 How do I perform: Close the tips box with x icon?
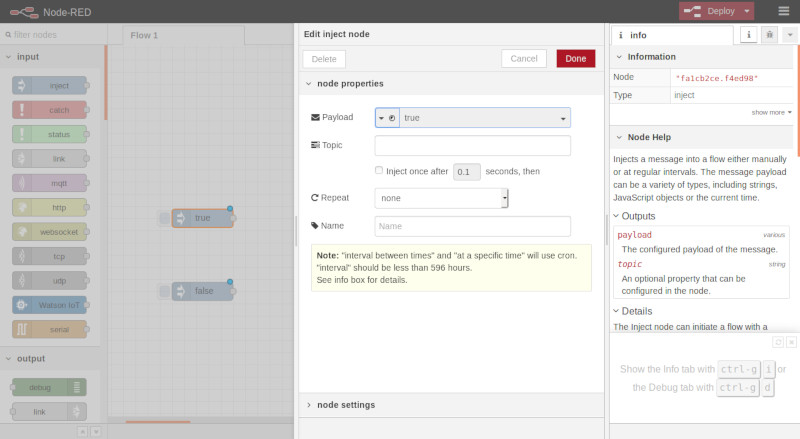point(791,342)
